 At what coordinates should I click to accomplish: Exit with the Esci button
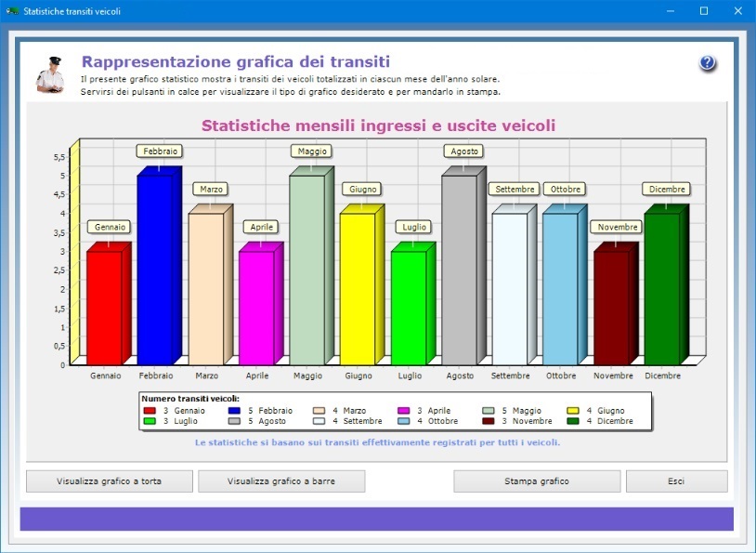pos(676,481)
